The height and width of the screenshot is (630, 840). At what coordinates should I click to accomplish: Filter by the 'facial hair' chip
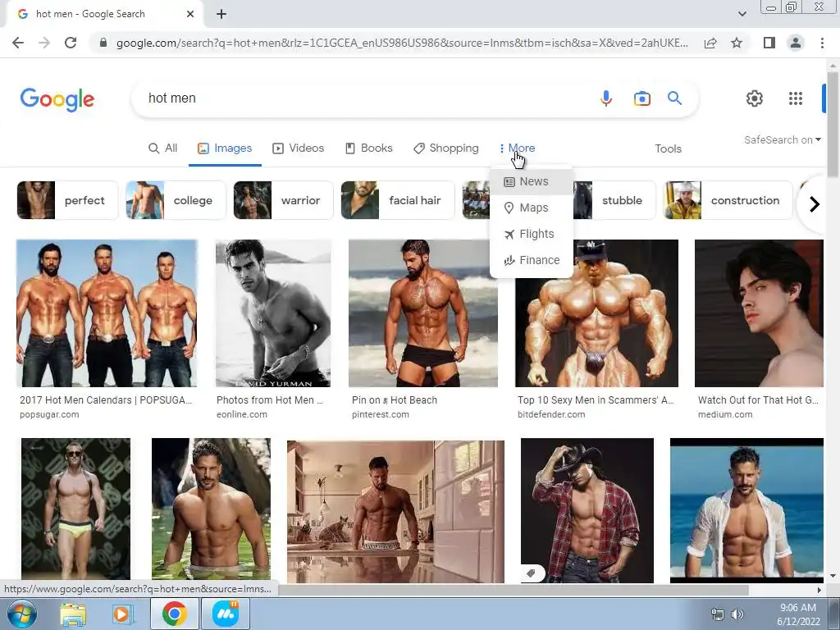[398, 200]
